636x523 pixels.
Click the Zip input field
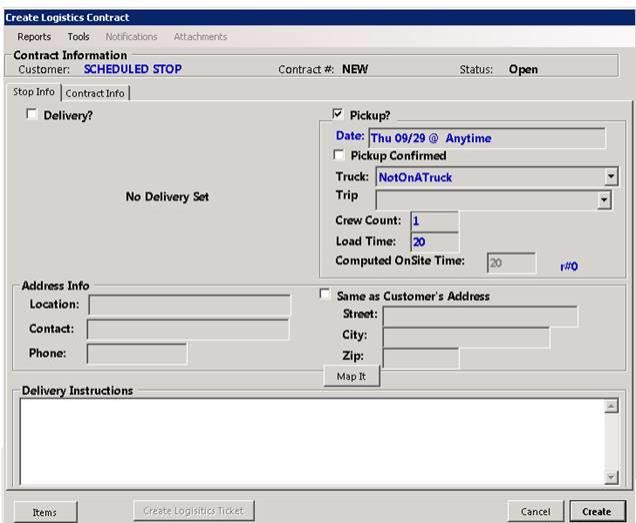tap(421, 358)
